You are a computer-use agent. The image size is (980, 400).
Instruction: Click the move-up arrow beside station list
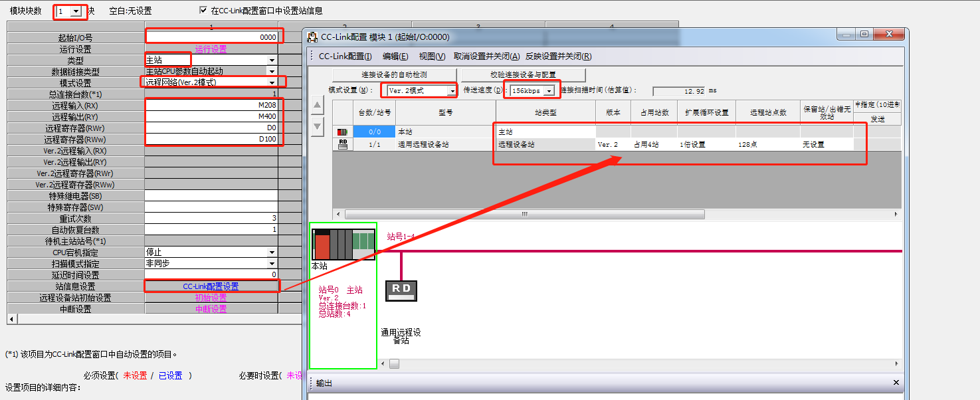[x=318, y=106]
